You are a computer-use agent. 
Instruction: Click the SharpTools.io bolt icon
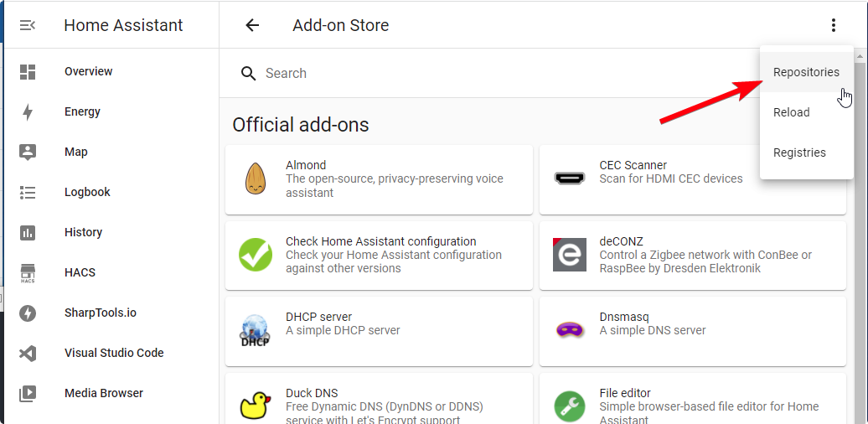(x=28, y=313)
